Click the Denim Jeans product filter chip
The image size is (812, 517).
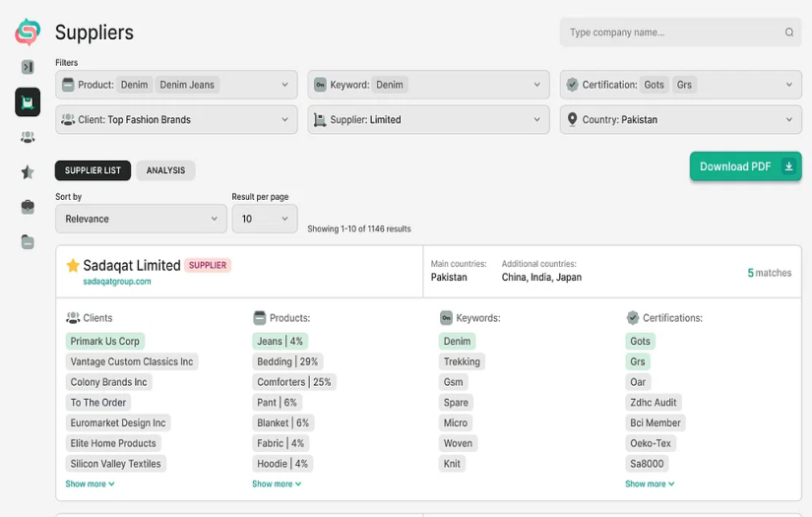(x=187, y=85)
